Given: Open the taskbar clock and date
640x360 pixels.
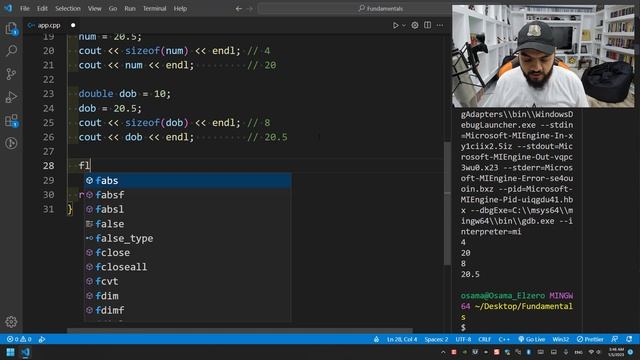Looking at the screenshot, I should (616, 352).
